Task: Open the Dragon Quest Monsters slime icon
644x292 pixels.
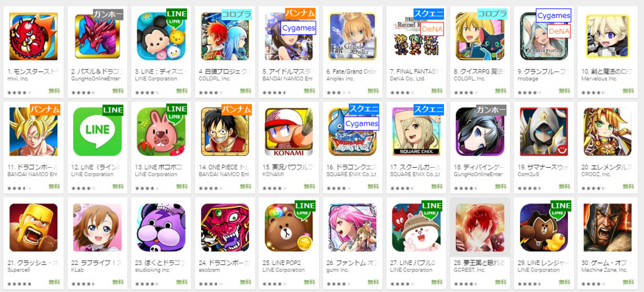Action: pyautogui.click(x=352, y=132)
